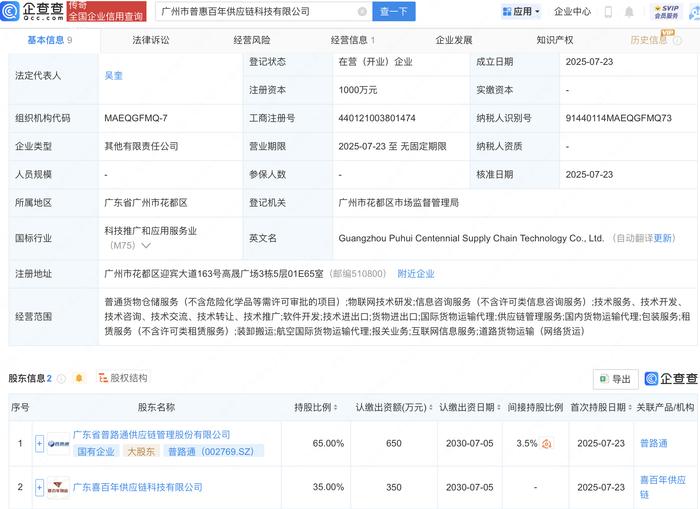Click info icon next to 股东信息
The image size is (700, 509).
coord(62,379)
